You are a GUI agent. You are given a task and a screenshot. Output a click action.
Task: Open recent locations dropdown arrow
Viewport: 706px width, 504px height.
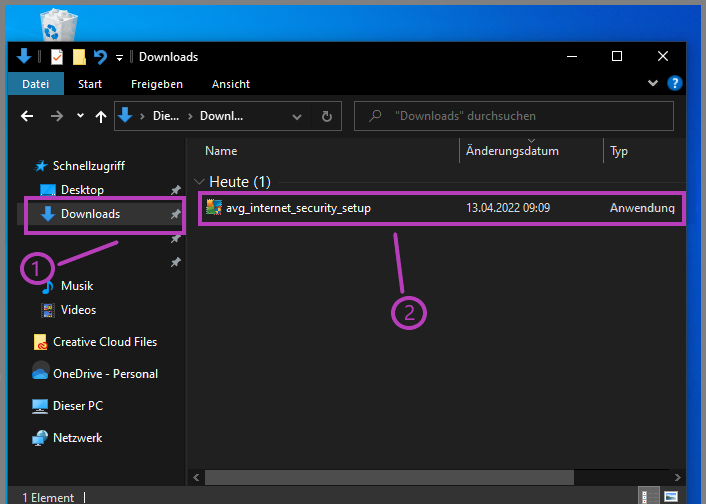(80, 116)
